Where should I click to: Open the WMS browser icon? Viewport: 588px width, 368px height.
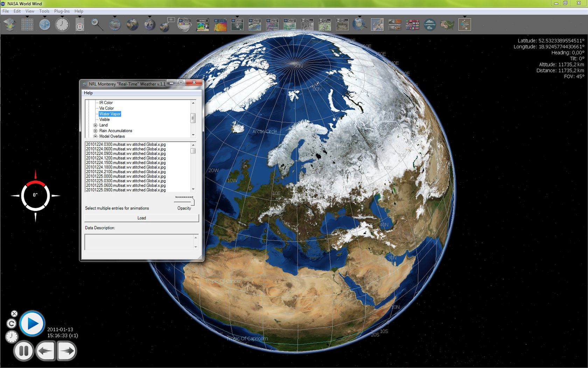pyautogui.click(x=202, y=25)
